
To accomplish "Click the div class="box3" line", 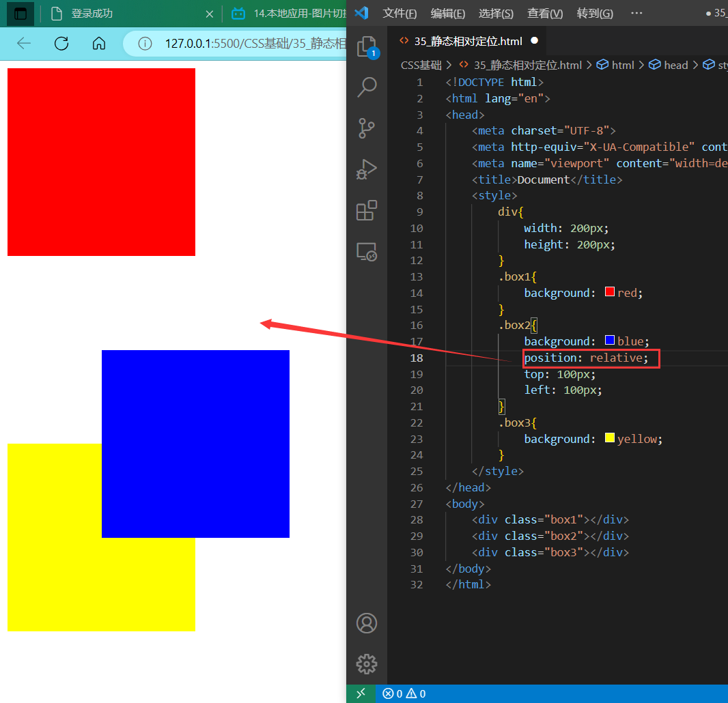I will (550, 552).
